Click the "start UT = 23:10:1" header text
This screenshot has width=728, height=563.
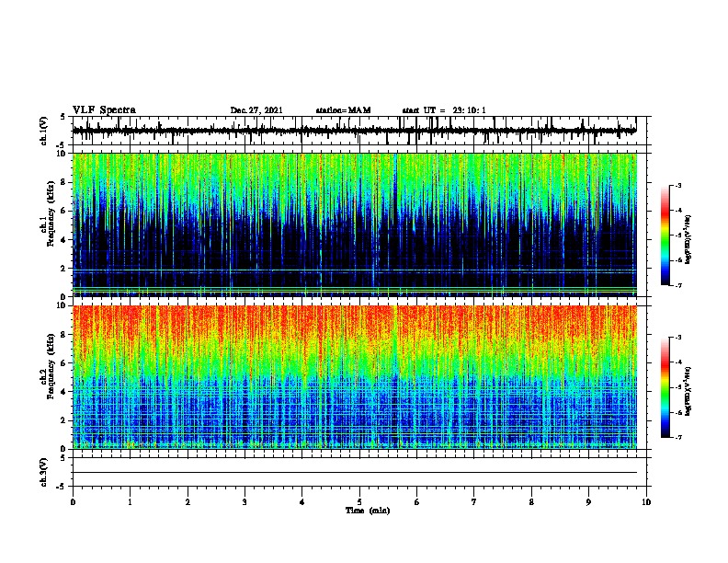[x=444, y=110]
